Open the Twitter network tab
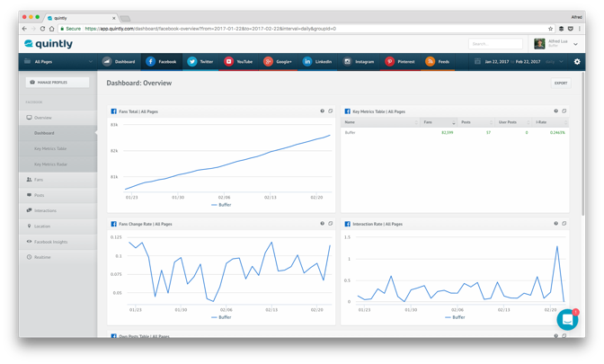This screenshot has height=364, width=604. (x=200, y=62)
